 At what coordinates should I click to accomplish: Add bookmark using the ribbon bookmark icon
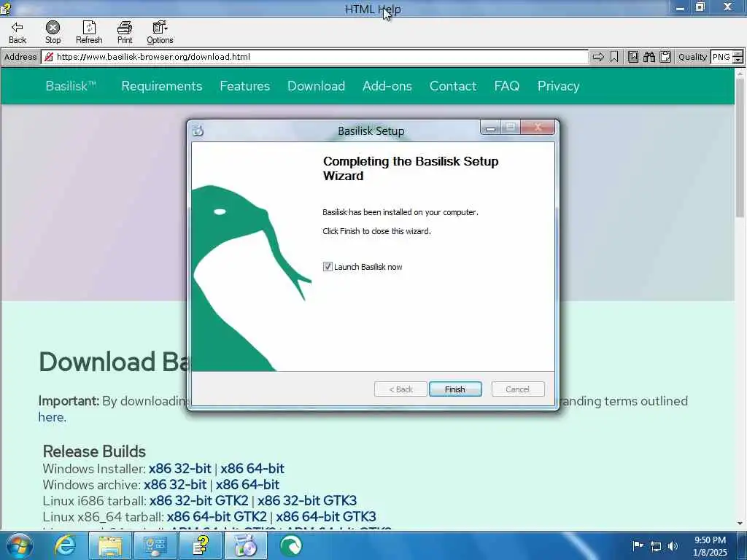point(614,57)
